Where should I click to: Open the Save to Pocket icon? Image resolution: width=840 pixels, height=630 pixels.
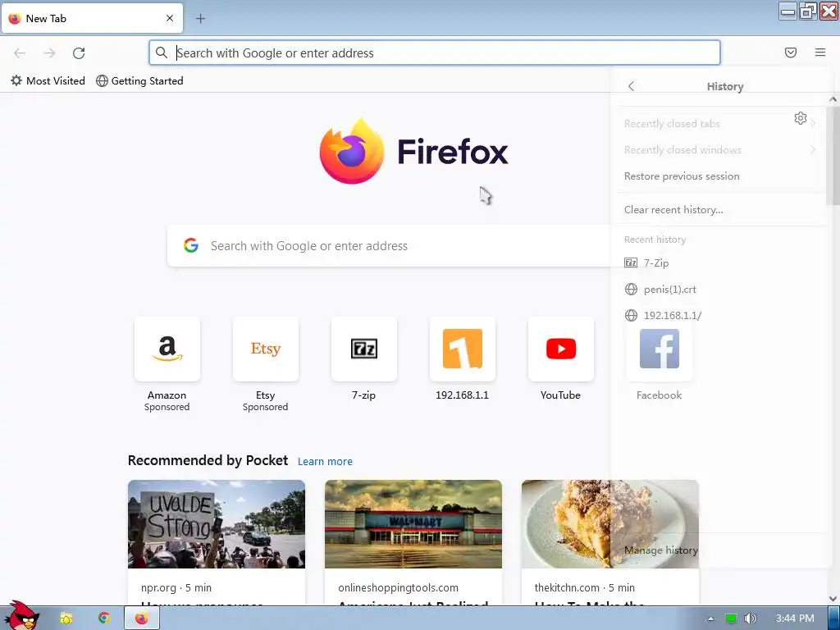click(791, 52)
